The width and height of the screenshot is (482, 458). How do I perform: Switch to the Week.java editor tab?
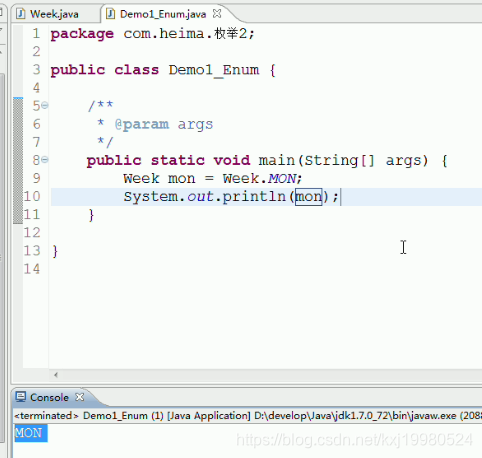coord(54,14)
